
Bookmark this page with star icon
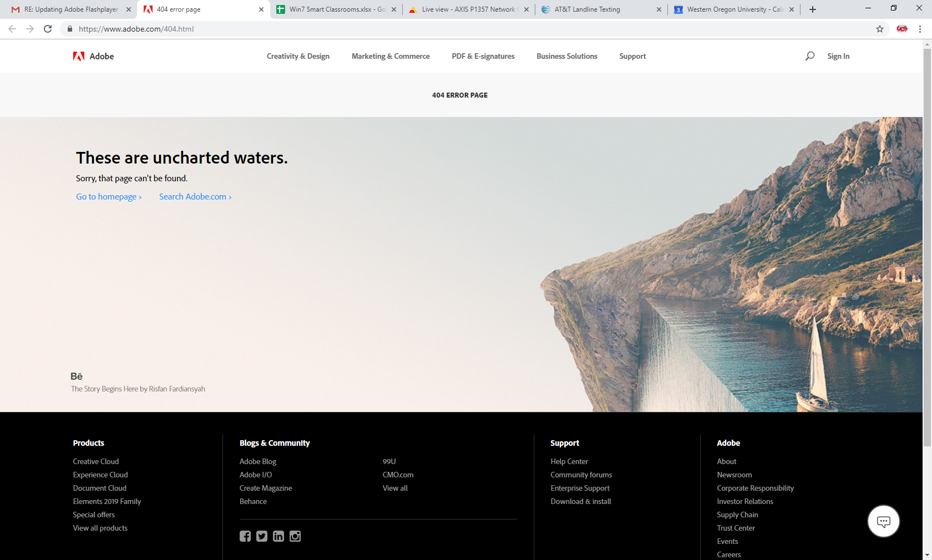coord(880,29)
